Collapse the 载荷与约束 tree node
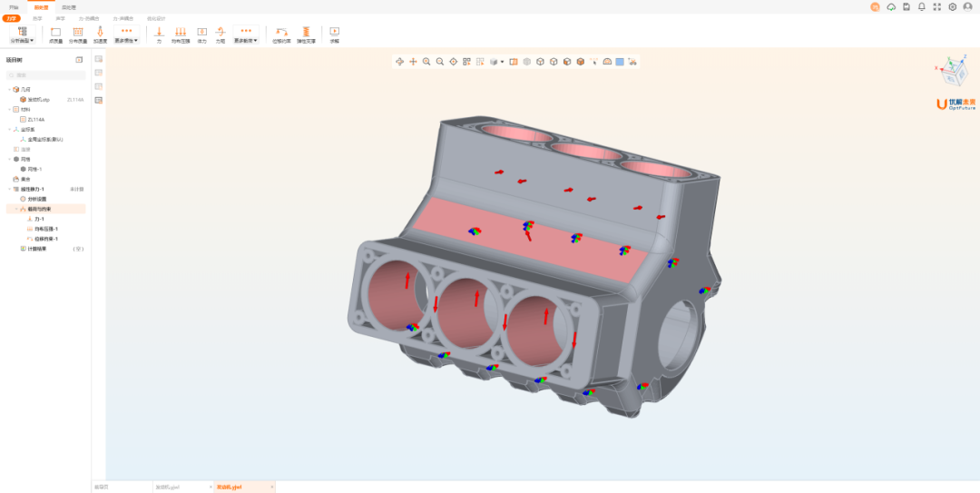The width and height of the screenshot is (980, 493). click(x=16, y=209)
